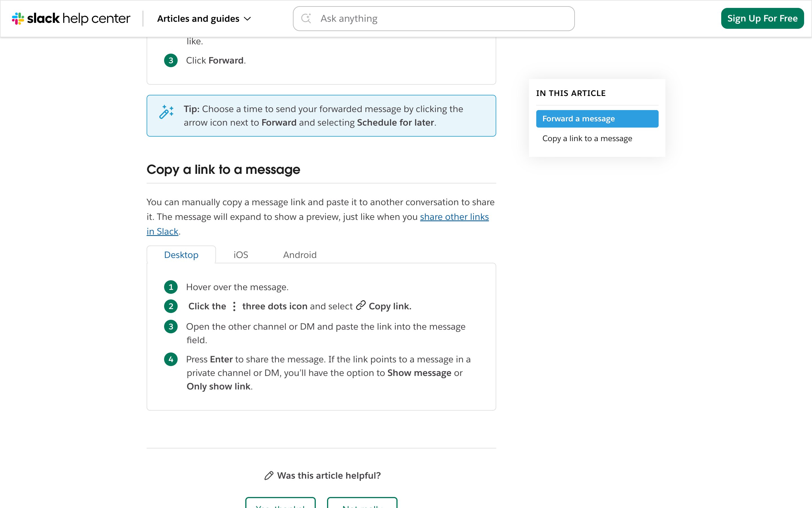
Task: Click the text Hover over the message.
Action: 237,287
